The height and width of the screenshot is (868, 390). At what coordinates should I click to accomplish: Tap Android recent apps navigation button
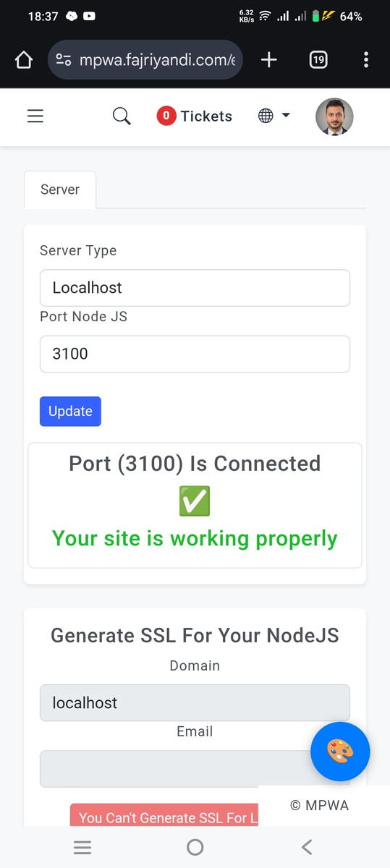[x=82, y=847]
